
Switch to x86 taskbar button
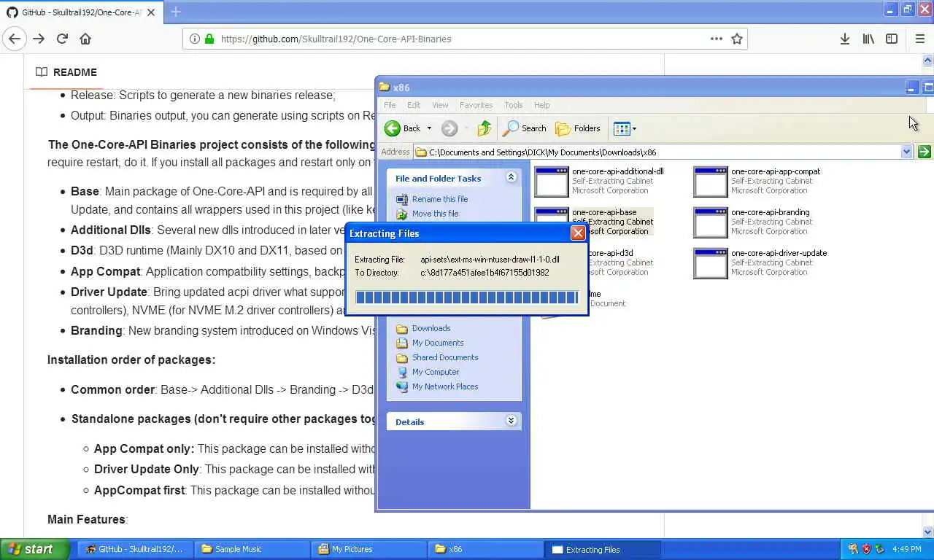click(x=485, y=549)
